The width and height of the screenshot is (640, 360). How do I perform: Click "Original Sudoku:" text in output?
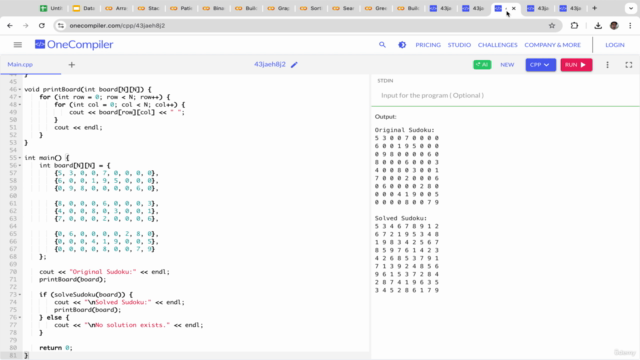[404, 130]
